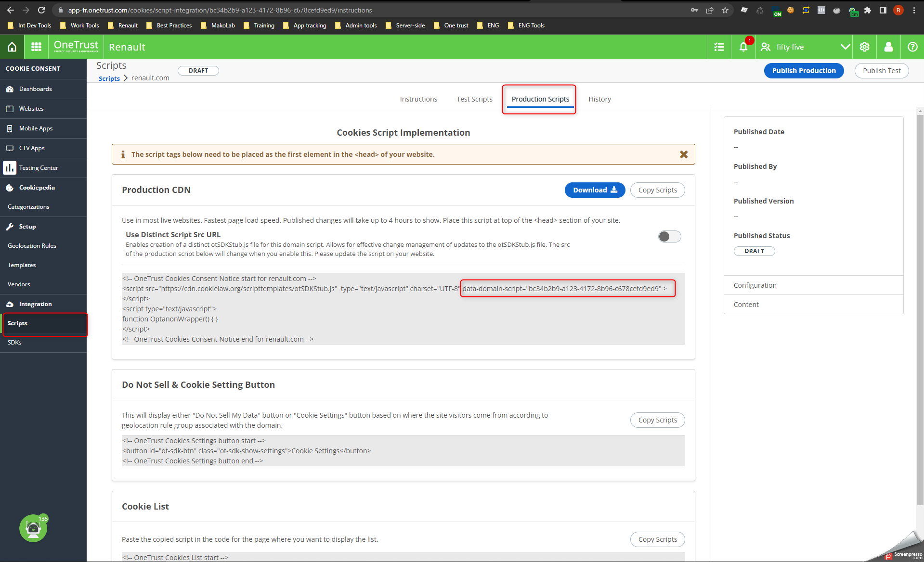Open the Renault bookmark folder

click(123, 26)
